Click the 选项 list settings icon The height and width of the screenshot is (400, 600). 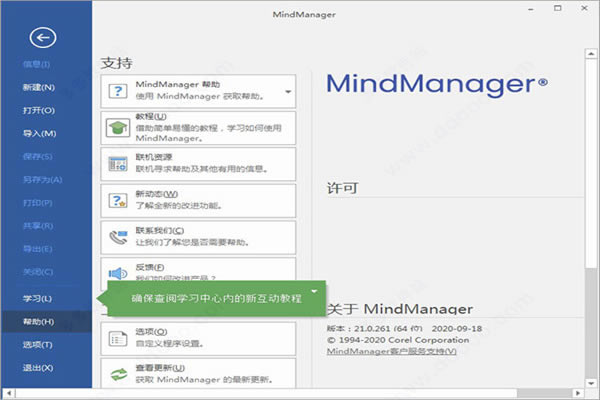[x=118, y=339]
